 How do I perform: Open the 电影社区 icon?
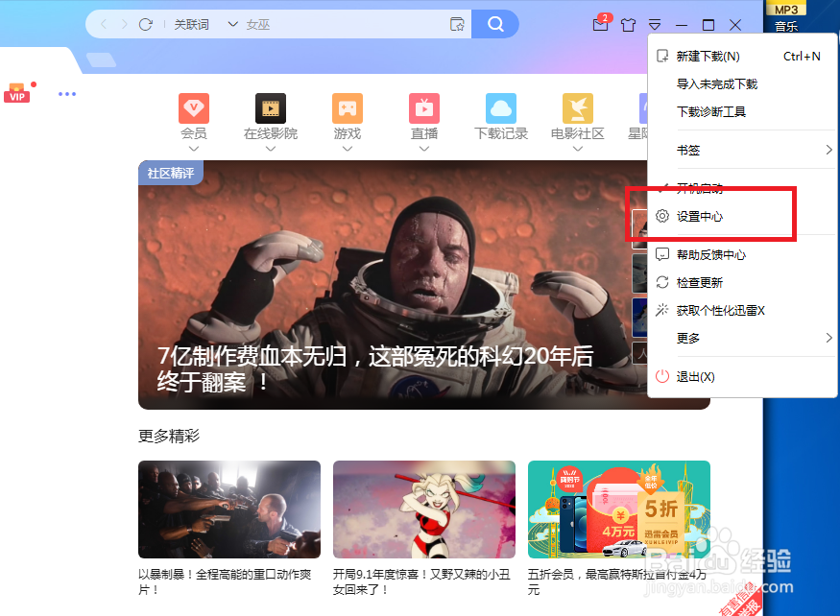coord(578,108)
